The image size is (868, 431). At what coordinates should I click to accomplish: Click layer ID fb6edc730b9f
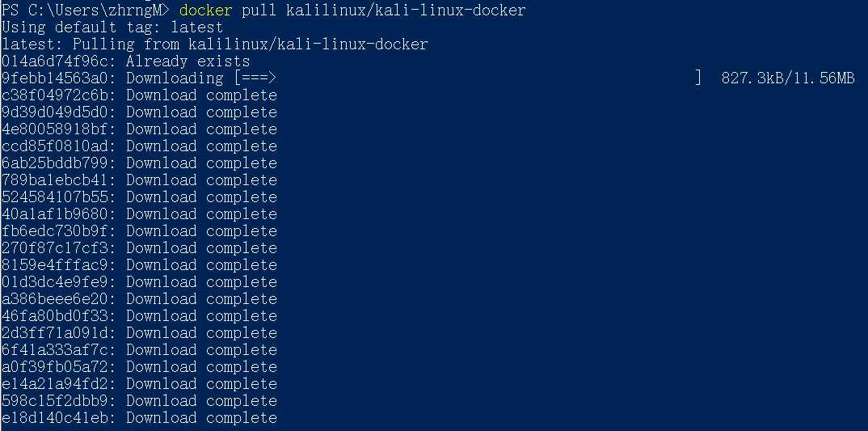(x=59, y=231)
